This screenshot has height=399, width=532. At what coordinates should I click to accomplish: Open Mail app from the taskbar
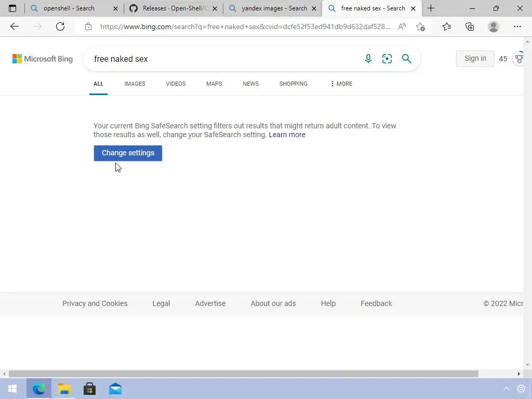coord(115,389)
